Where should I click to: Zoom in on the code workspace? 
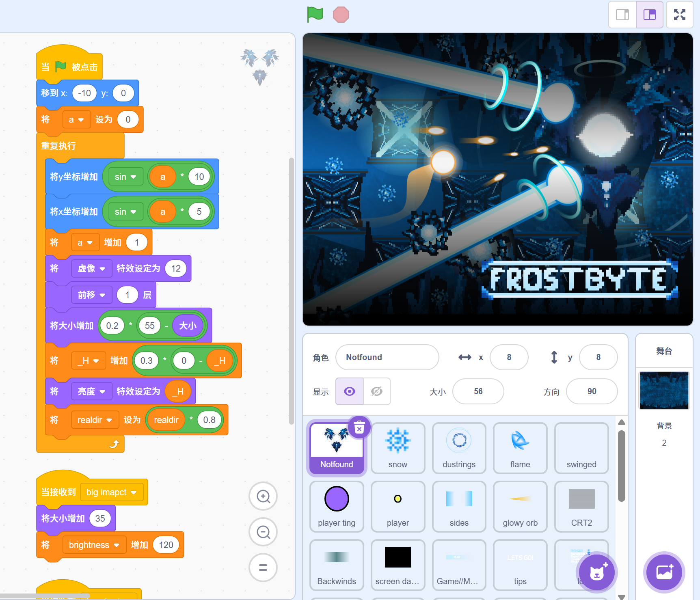263,496
